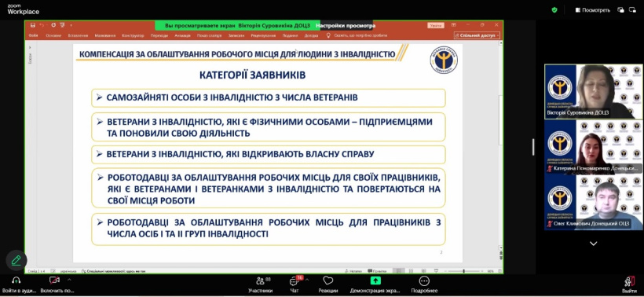Open the Настройки просмотра dropdown
Screen dimensions: 644x297
(345, 25)
